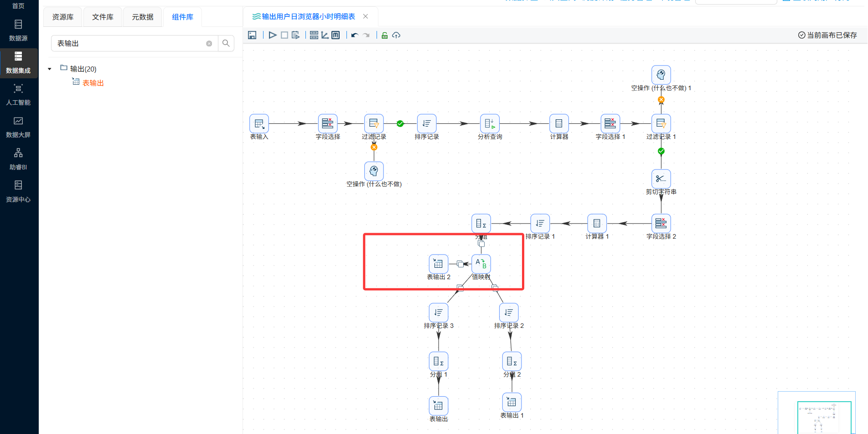Open 人工智能 in the left sidebar

(x=18, y=95)
